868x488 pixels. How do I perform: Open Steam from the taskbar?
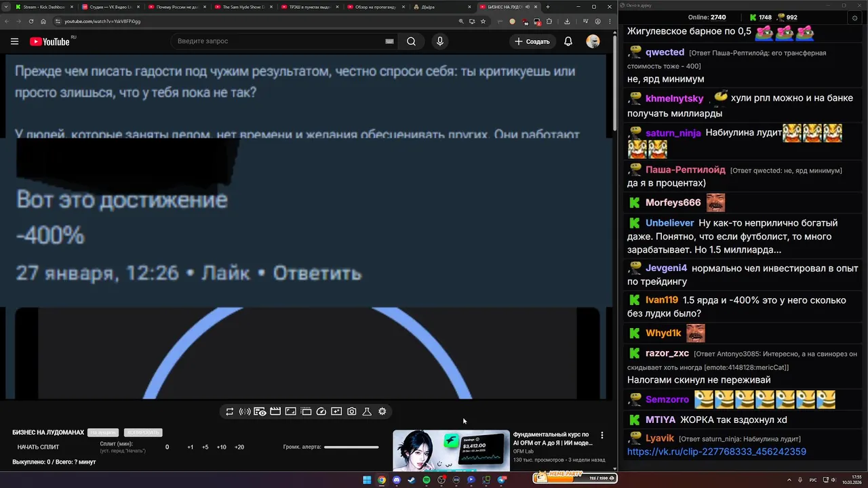412,480
